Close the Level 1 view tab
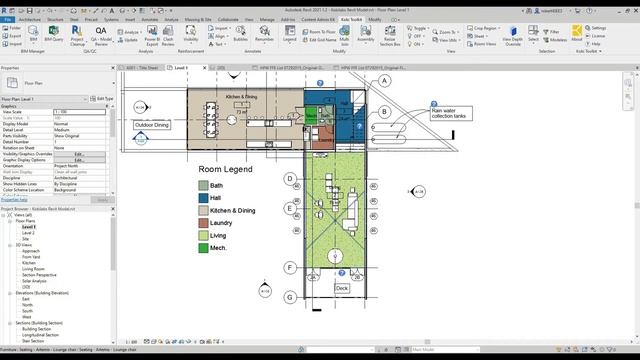 point(204,68)
